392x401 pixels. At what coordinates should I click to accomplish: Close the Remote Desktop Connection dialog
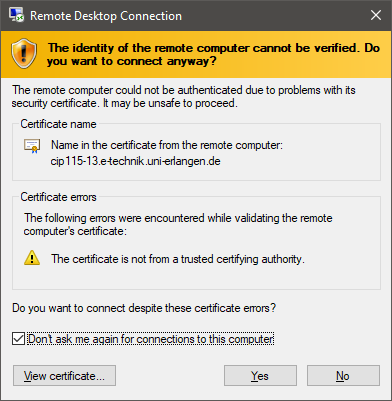[376, 15]
